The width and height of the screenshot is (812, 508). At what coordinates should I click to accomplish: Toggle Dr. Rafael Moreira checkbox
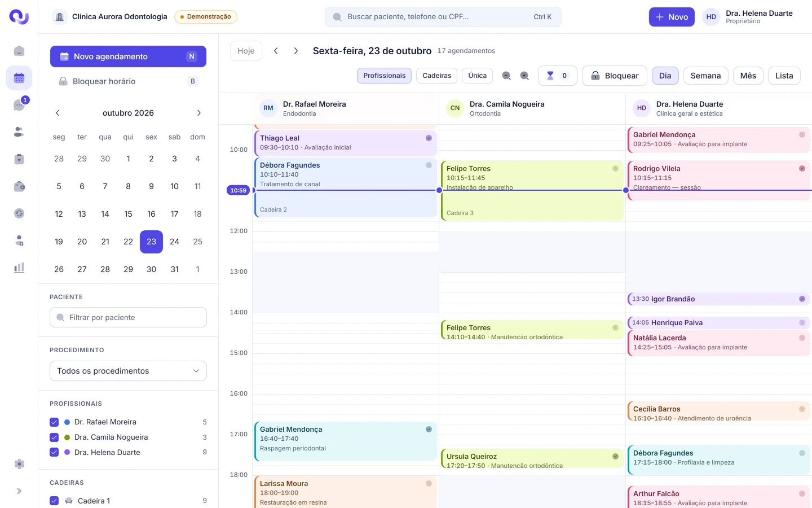[x=54, y=422]
